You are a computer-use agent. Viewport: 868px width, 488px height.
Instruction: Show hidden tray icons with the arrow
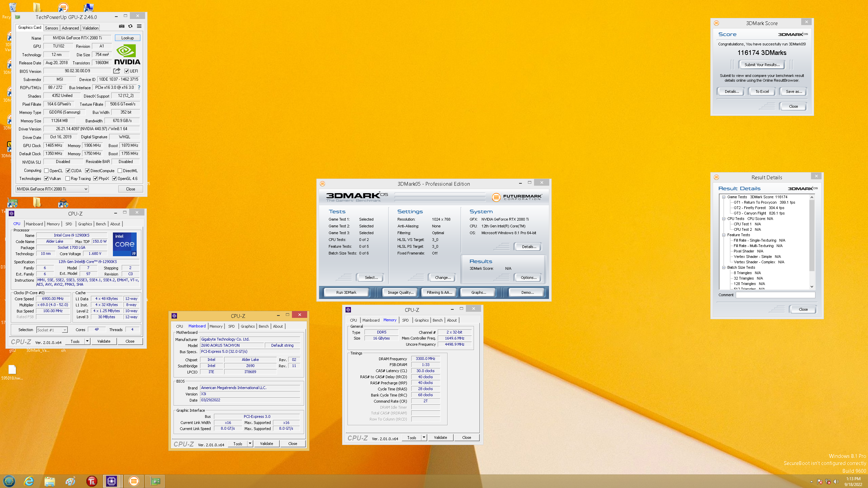coord(811,482)
